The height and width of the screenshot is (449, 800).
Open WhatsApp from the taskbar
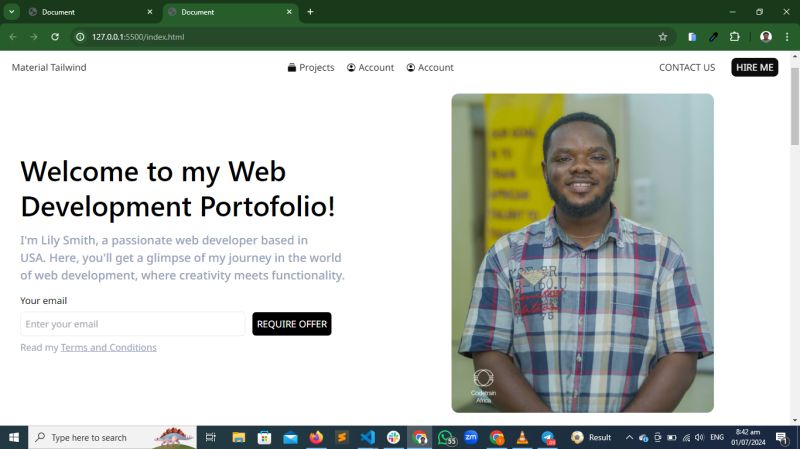[x=445, y=437]
